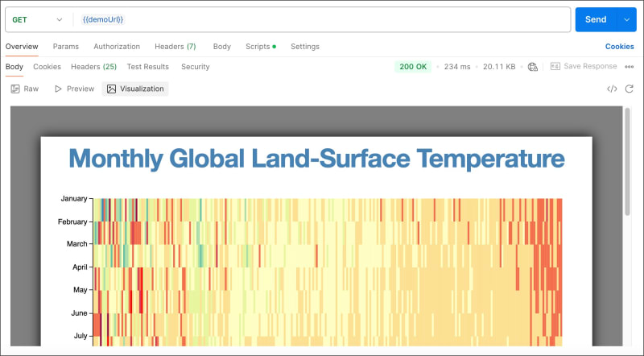Select the Visualization view
This screenshot has height=356, width=644.
[x=135, y=89]
